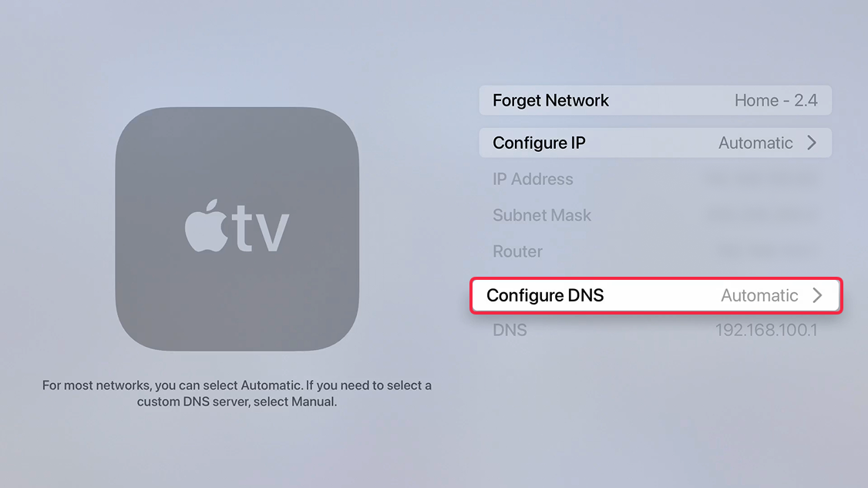
Task: Click the 'tv' text in the logo
Action: point(261,227)
